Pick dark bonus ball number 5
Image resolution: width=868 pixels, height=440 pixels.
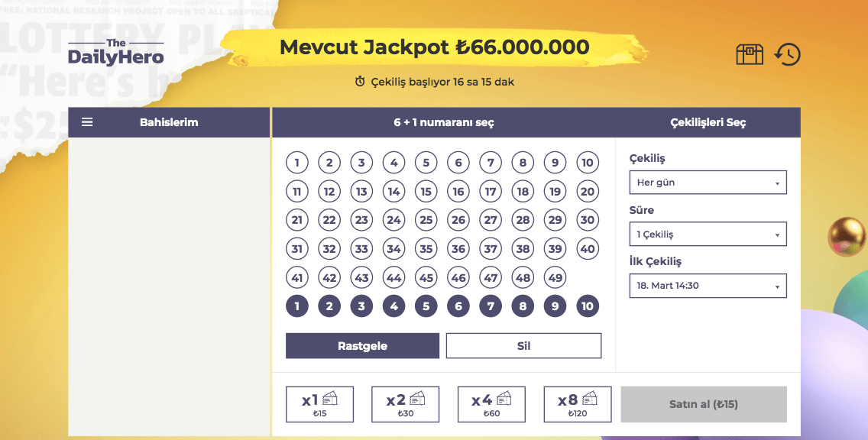(426, 307)
